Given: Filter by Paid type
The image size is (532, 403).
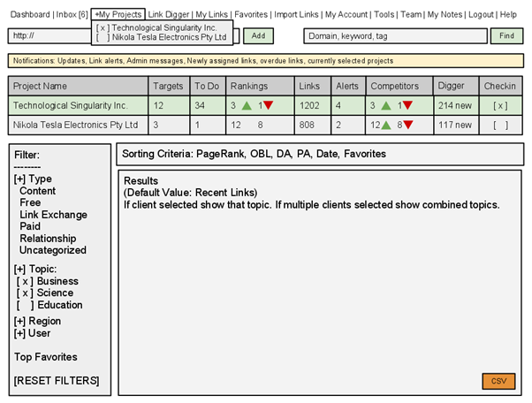Looking at the screenshot, I should click(30, 226).
